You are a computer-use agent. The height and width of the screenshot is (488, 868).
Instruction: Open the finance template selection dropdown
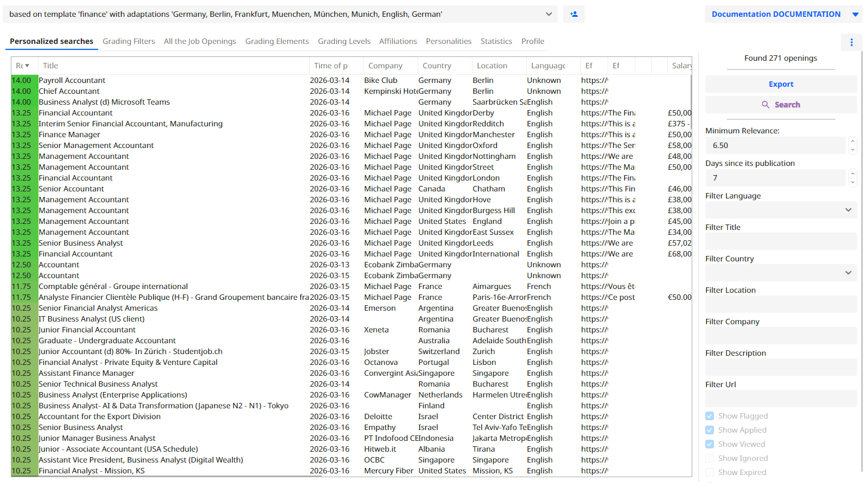click(x=548, y=14)
